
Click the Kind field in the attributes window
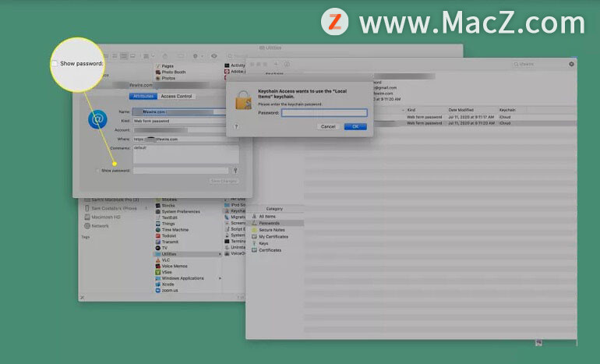click(179, 121)
